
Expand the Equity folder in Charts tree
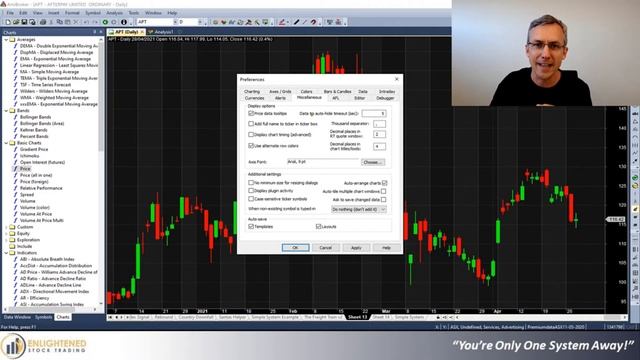pyautogui.click(x=6, y=233)
